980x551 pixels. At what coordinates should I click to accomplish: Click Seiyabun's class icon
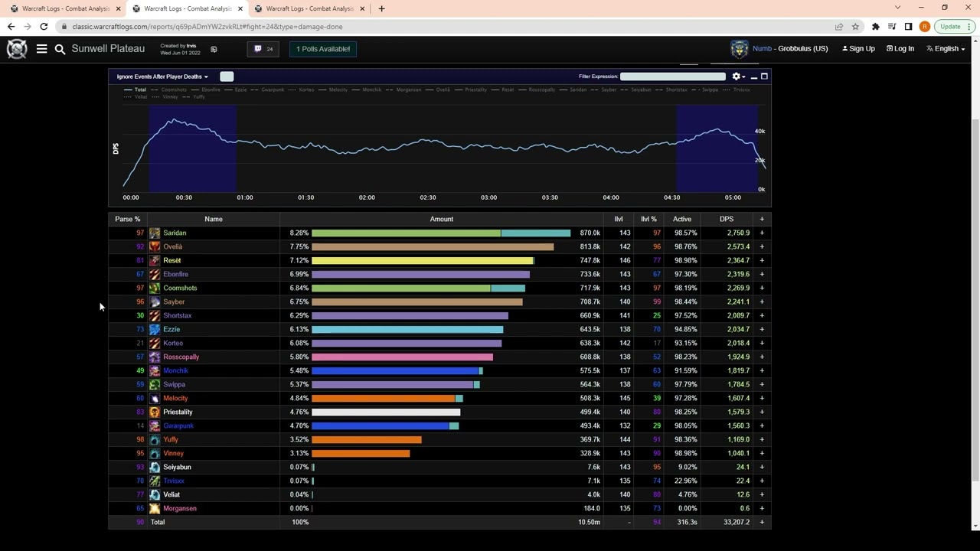coord(155,467)
